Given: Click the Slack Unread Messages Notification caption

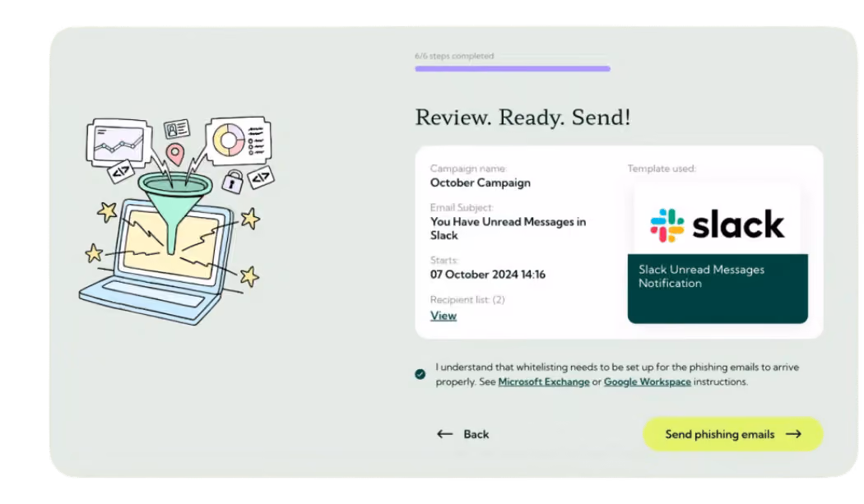Looking at the screenshot, I should 701,276.
